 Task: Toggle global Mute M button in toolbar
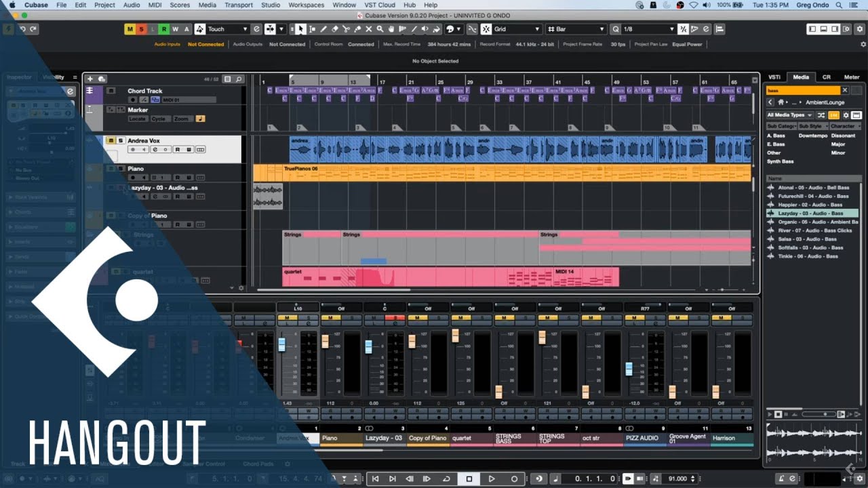130,29
